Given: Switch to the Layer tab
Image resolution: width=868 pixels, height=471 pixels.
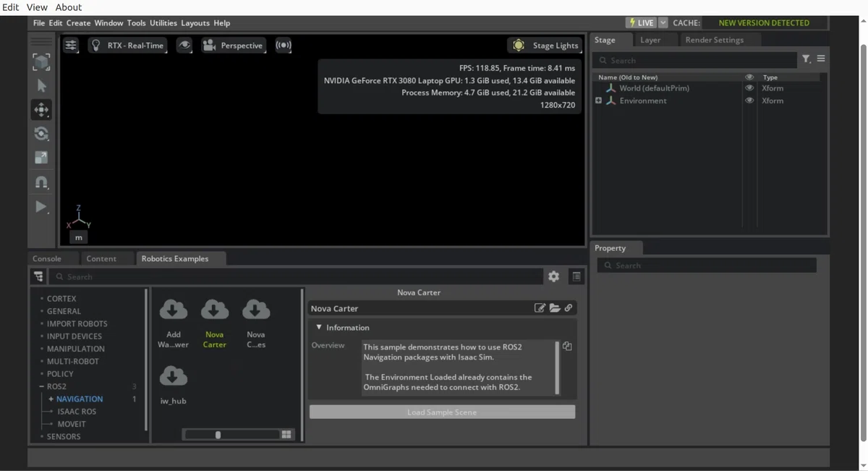Looking at the screenshot, I should coord(650,41).
